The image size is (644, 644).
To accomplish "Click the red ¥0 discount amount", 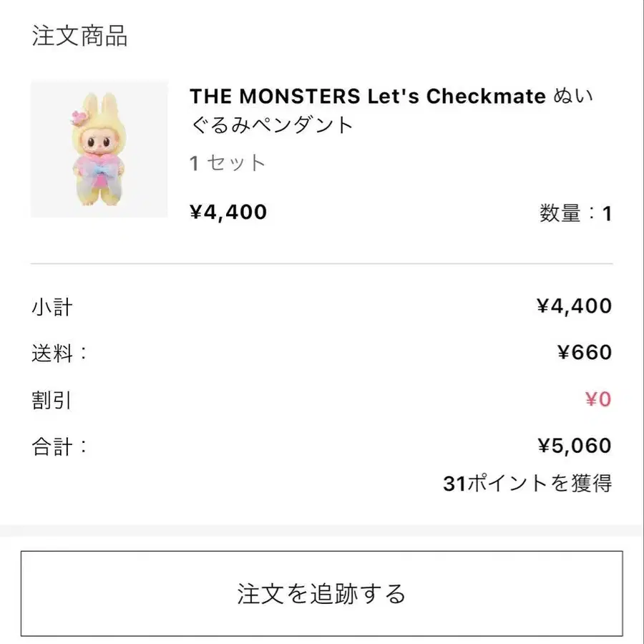I will [x=598, y=399].
